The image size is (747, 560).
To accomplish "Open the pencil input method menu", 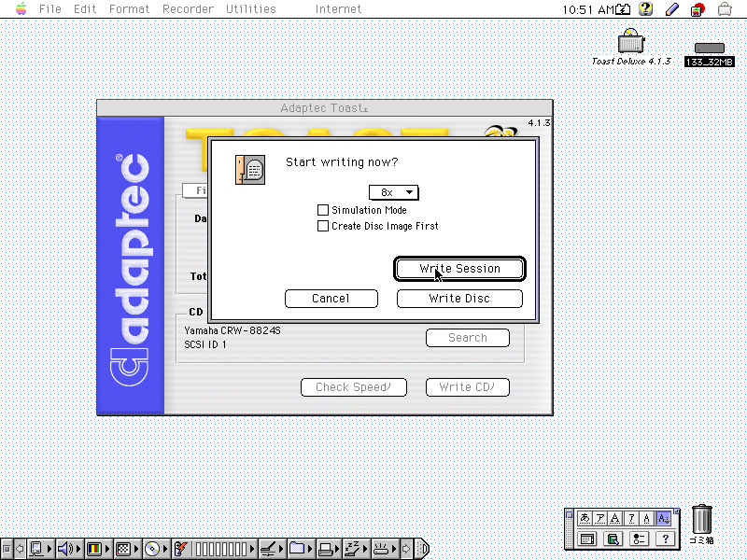I will 671,8.
